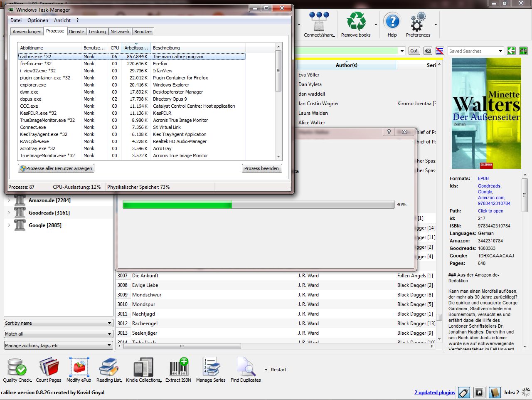Open the Optionen menu in Task-Manager
This screenshot has width=532, height=400.
pyautogui.click(x=38, y=20)
